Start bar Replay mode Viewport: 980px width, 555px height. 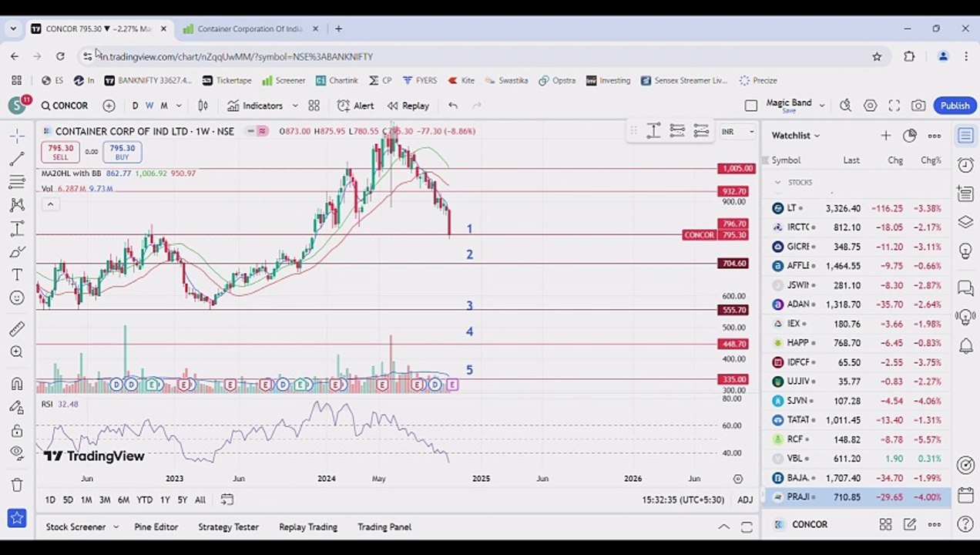(408, 106)
